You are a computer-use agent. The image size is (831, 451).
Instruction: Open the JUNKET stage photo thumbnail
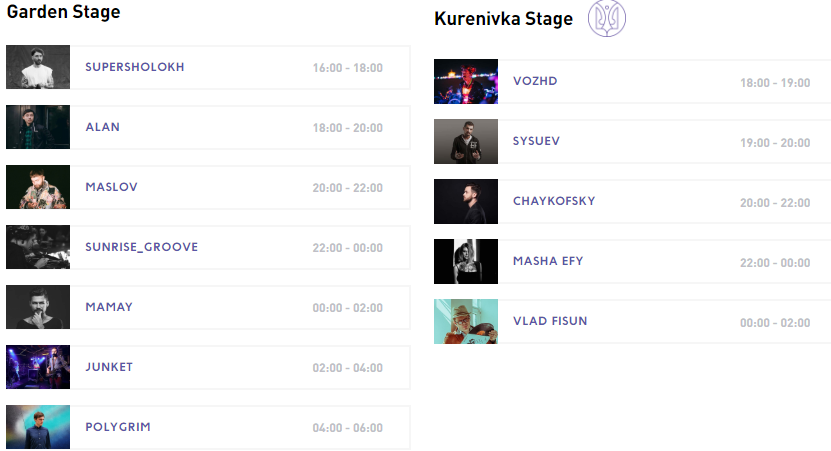38,367
